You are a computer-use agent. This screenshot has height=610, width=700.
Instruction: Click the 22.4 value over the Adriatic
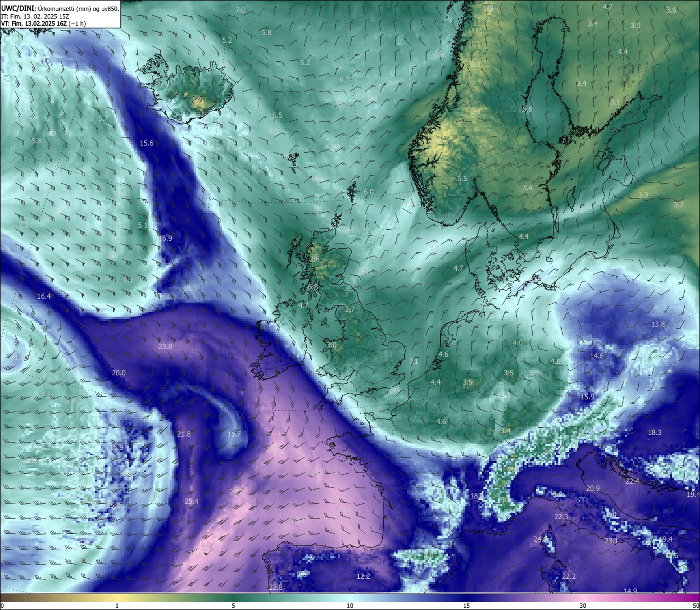tap(632, 481)
